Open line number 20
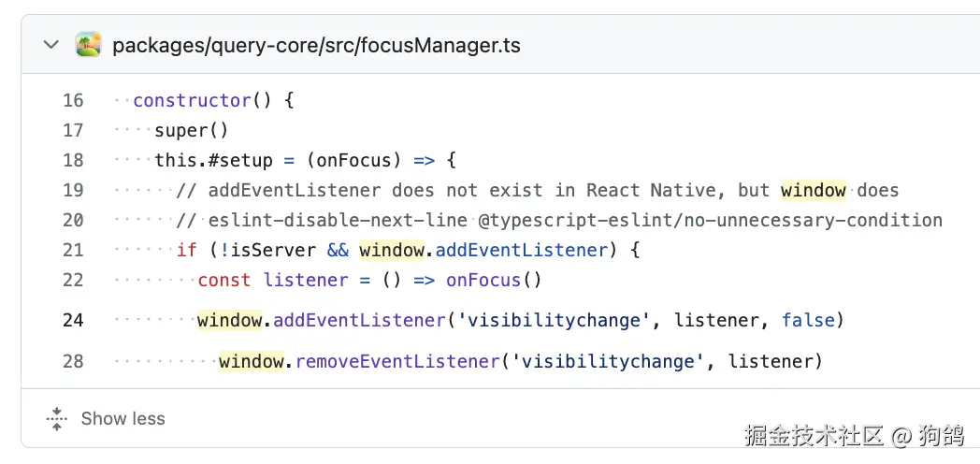The width and height of the screenshot is (980, 464). tap(73, 220)
